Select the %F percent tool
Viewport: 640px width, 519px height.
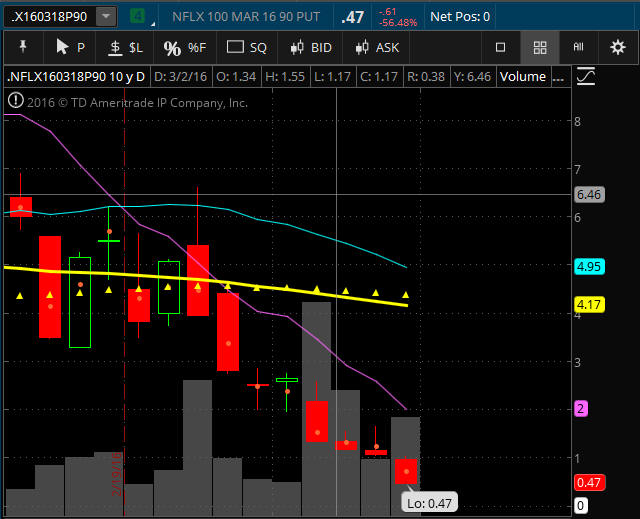[183, 47]
